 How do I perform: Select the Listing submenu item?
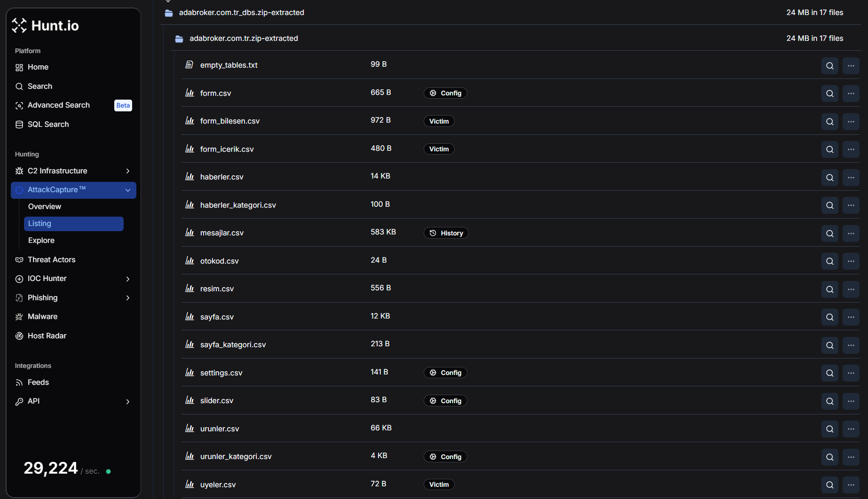pos(73,224)
